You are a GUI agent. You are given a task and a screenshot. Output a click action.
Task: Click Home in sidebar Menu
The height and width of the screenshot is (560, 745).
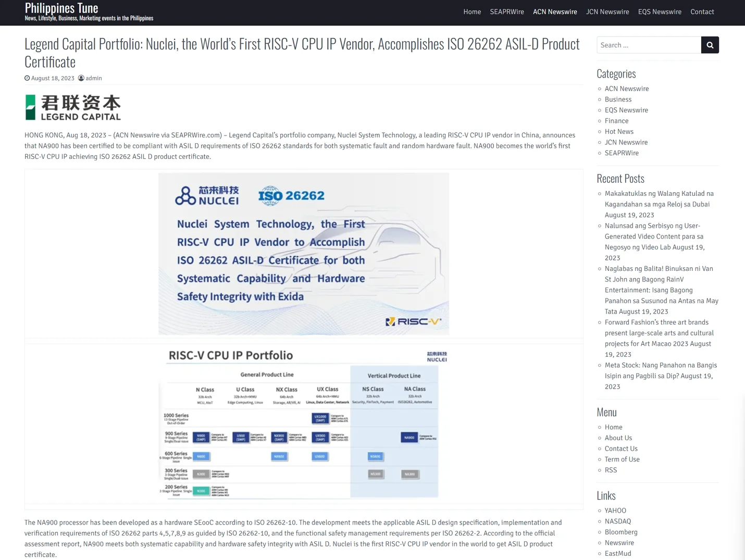[x=613, y=427]
